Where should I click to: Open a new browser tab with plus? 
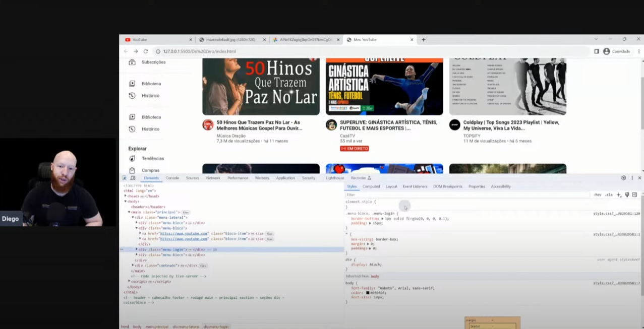coord(424,39)
